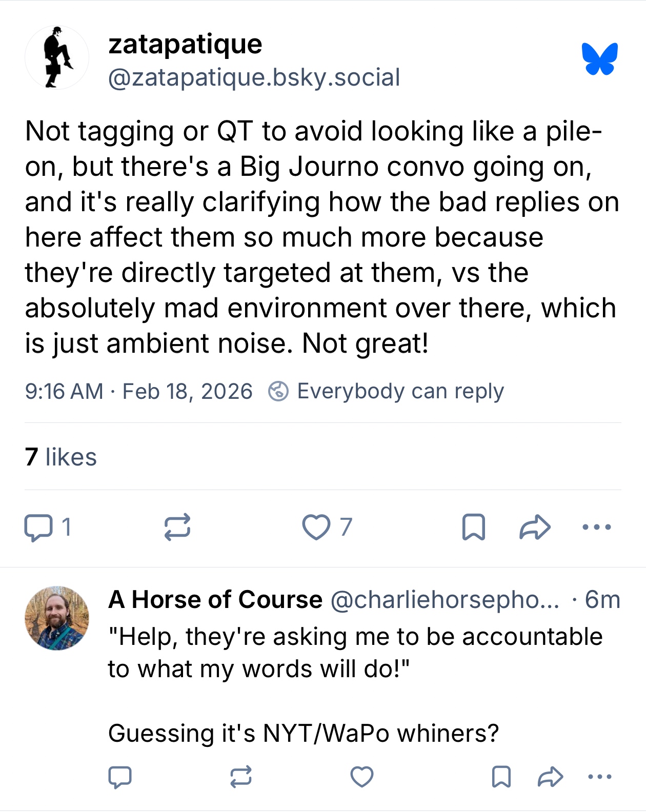View the 7 likes list

click(x=61, y=457)
